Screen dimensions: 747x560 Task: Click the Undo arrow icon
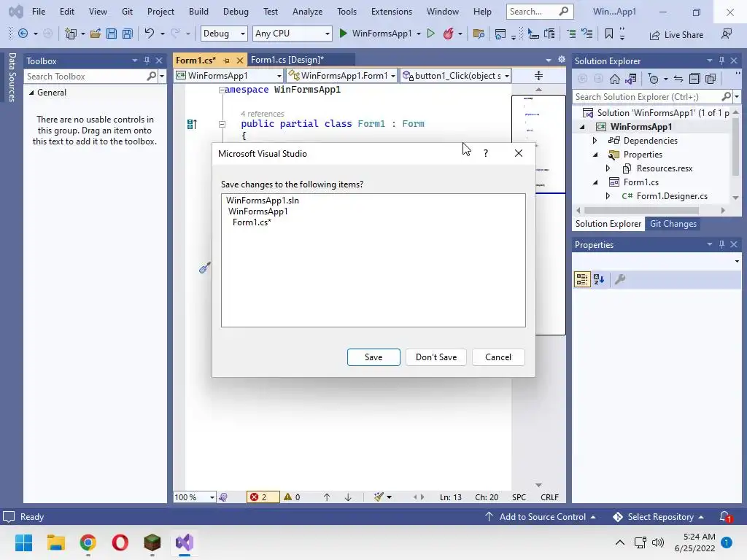pyautogui.click(x=149, y=34)
